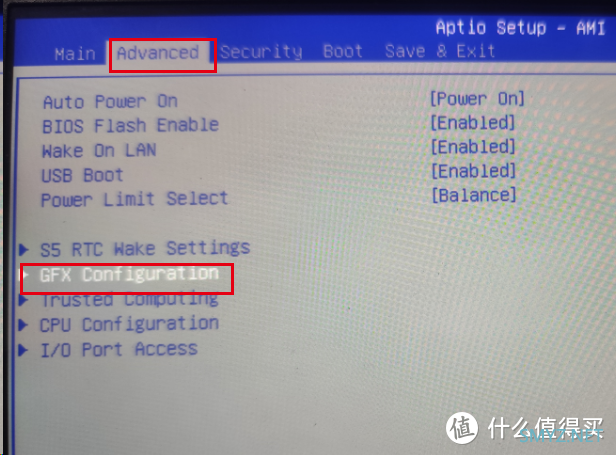Toggle Wake On LAN Enabled value
The width and height of the screenshot is (616, 455).
point(473,147)
